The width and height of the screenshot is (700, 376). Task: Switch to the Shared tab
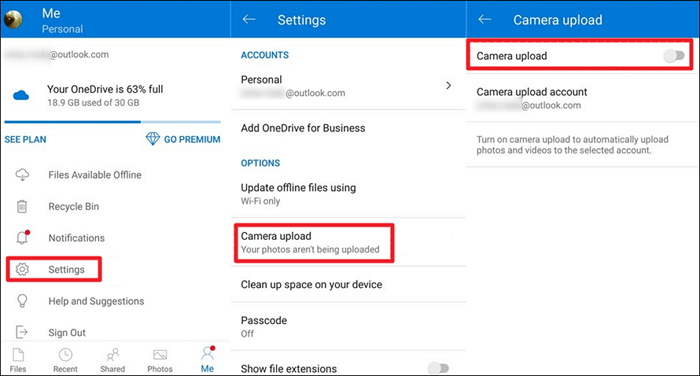pos(112,360)
